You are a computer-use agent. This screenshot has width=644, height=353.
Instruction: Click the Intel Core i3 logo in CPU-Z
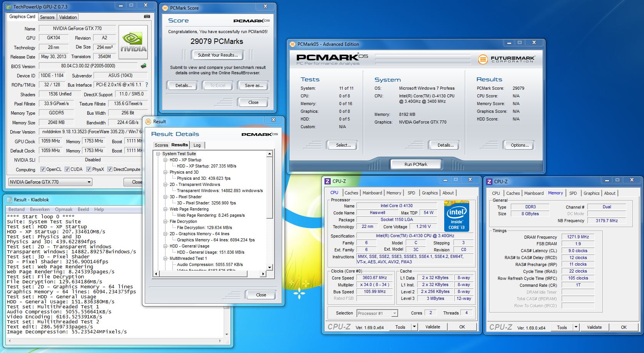(x=457, y=216)
